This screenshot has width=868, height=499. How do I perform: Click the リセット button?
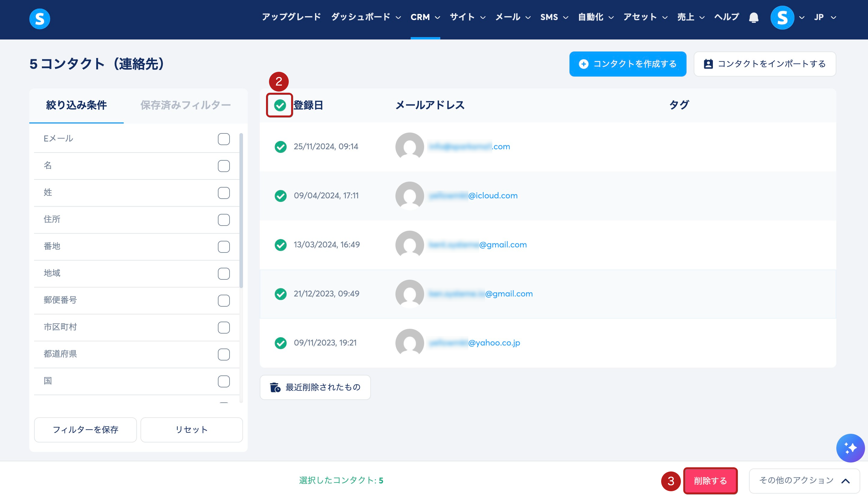[x=191, y=429]
